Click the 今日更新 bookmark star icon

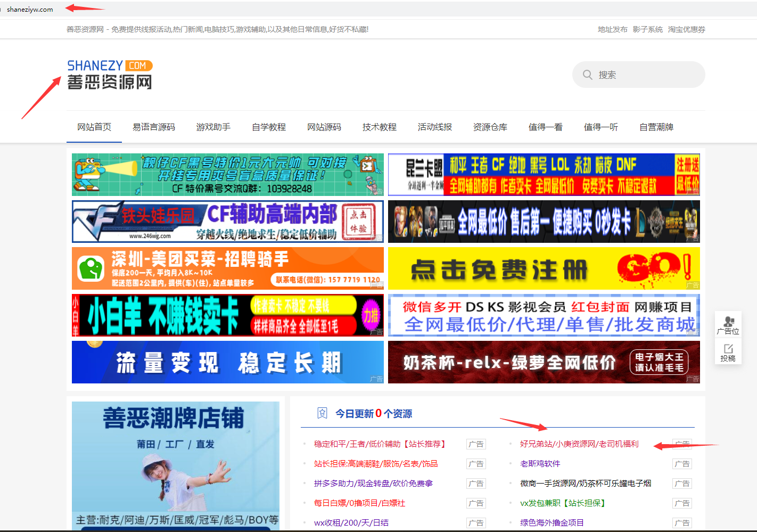coord(322,413)
